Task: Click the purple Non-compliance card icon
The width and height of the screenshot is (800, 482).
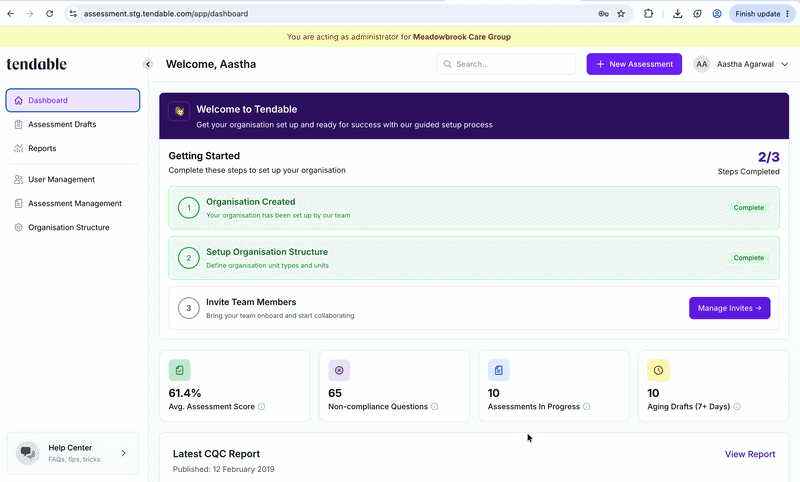Action: point(339,370)
